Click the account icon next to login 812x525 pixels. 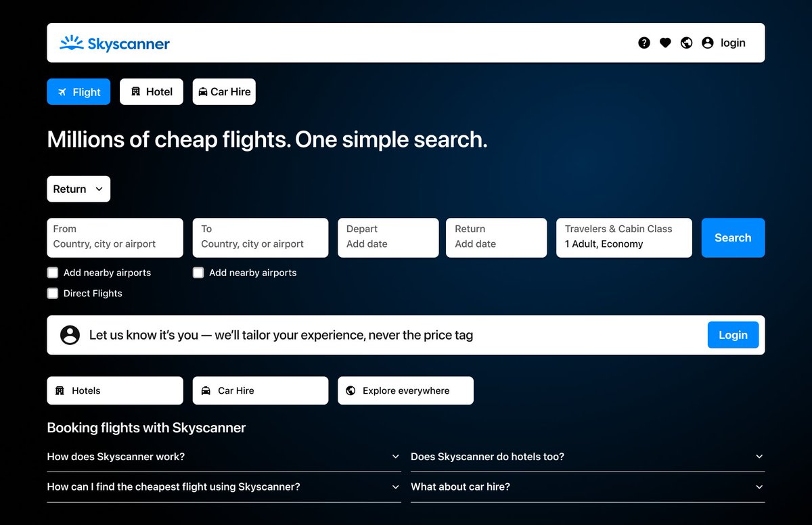707,42
